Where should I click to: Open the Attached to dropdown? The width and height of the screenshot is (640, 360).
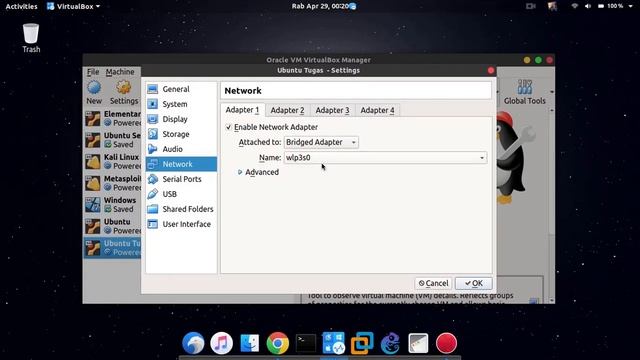(x=321, y=142)
